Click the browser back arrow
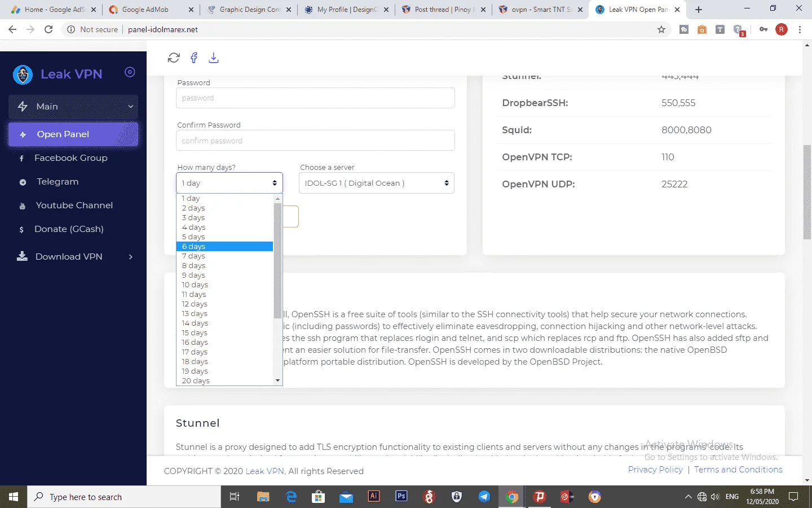Image resolution: width=812 pixels, height=508 pixels. click(12, 29)
